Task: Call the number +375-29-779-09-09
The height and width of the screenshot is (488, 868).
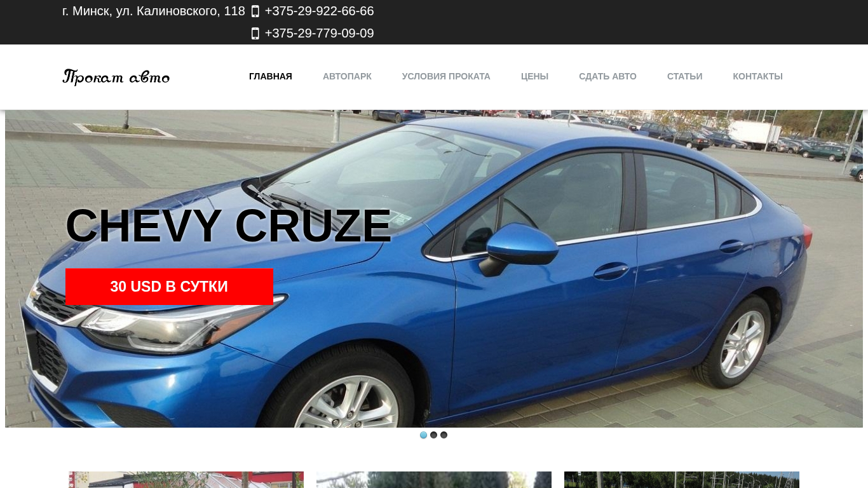Action: pos(319,34)
